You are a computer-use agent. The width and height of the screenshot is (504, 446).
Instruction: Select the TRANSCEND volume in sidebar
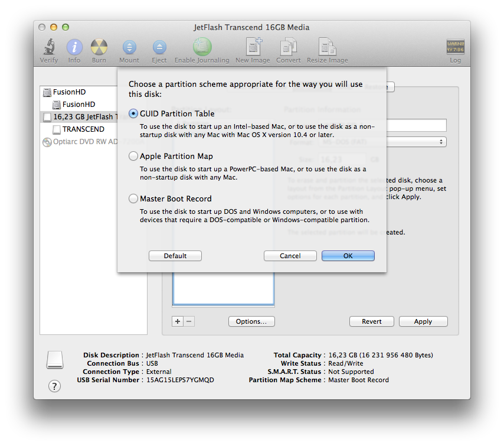(x=78, y=129)
